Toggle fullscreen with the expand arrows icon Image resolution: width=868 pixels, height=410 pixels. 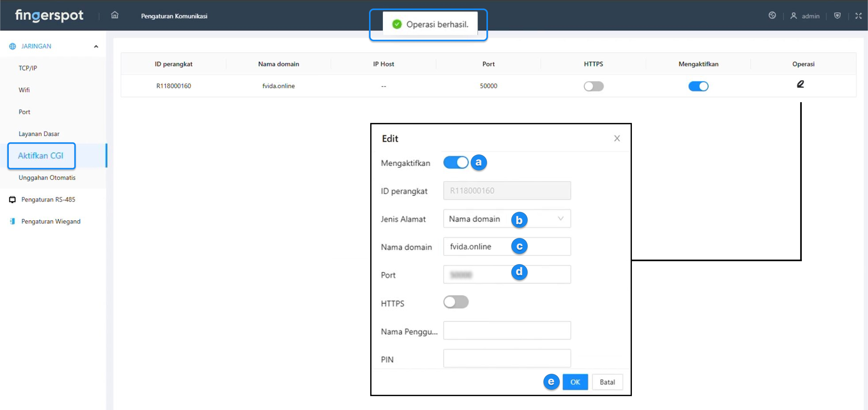[858, 16]
